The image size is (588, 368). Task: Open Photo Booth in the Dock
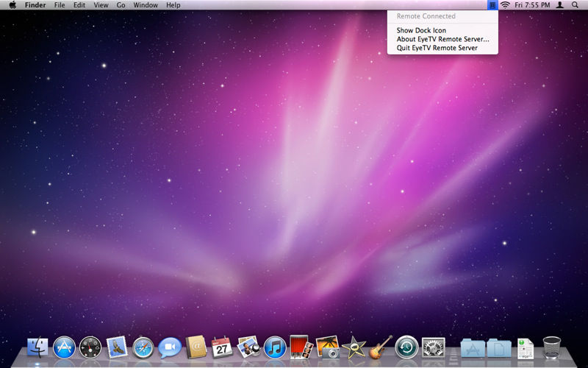coord(301,347)
